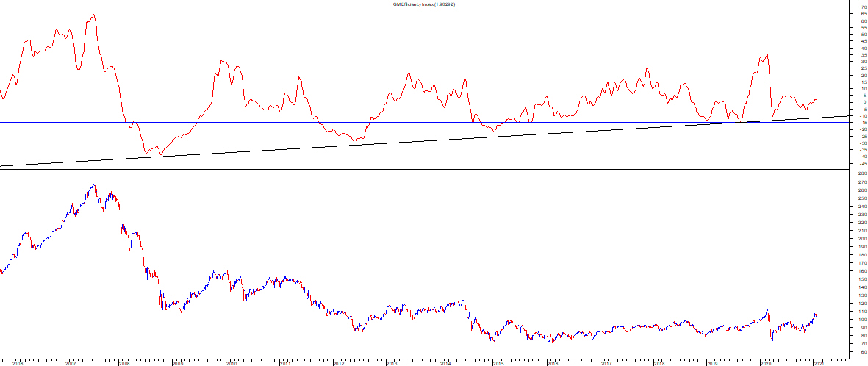Select the 2013 label on the time axis
The height and width of the screenshot is (366, 868).
pyautogui.click(x=392, y=363)
